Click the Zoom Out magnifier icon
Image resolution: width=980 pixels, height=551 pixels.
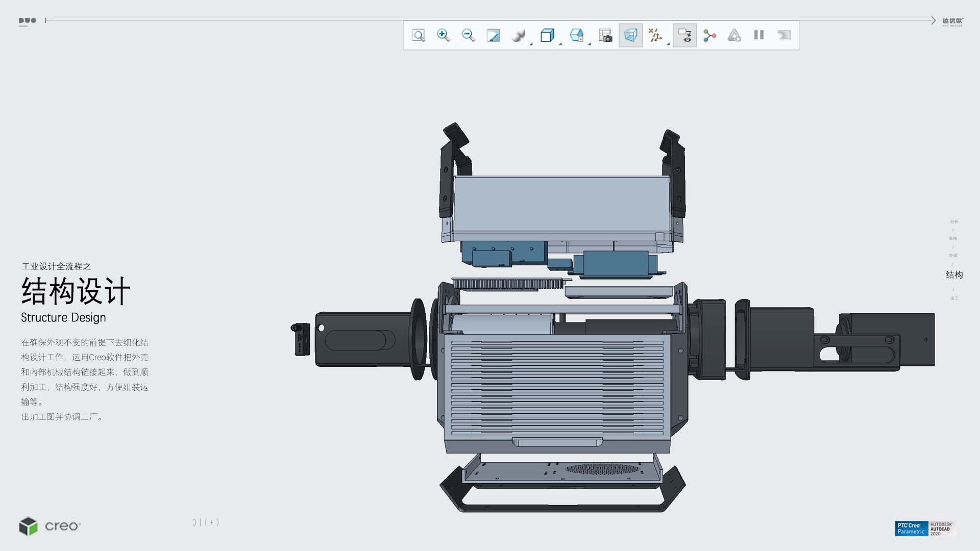468,35
